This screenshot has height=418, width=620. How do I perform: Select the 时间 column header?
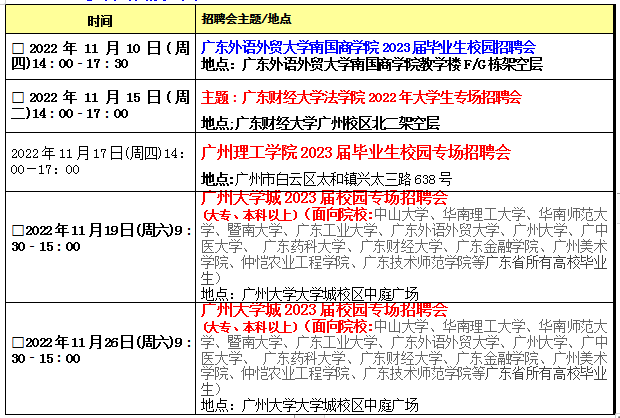(100, 21)
